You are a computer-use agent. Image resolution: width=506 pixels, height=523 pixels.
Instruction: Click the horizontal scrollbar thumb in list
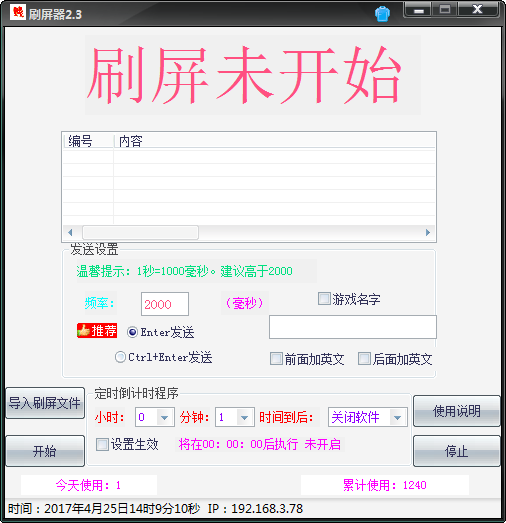pos(140,232)
